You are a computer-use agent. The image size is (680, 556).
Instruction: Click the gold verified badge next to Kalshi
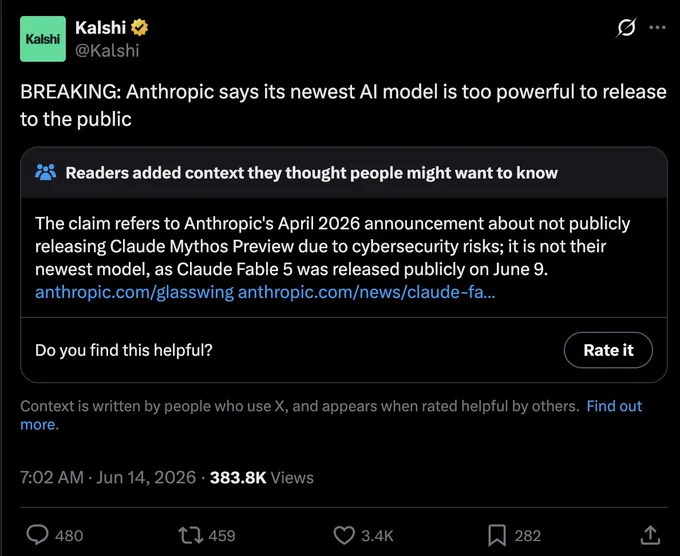tap(139, 28)
